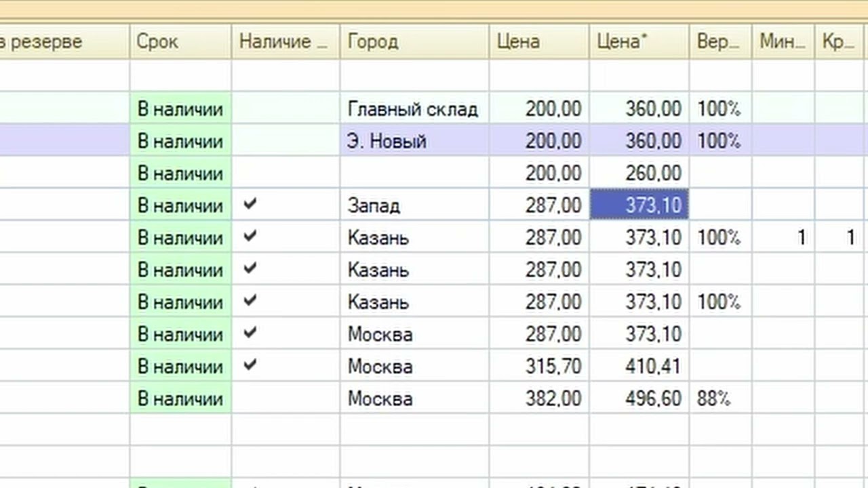Sort by the Срок column header
The height and width of the screenshot is (488, 868).
click(x=181, y=42)
